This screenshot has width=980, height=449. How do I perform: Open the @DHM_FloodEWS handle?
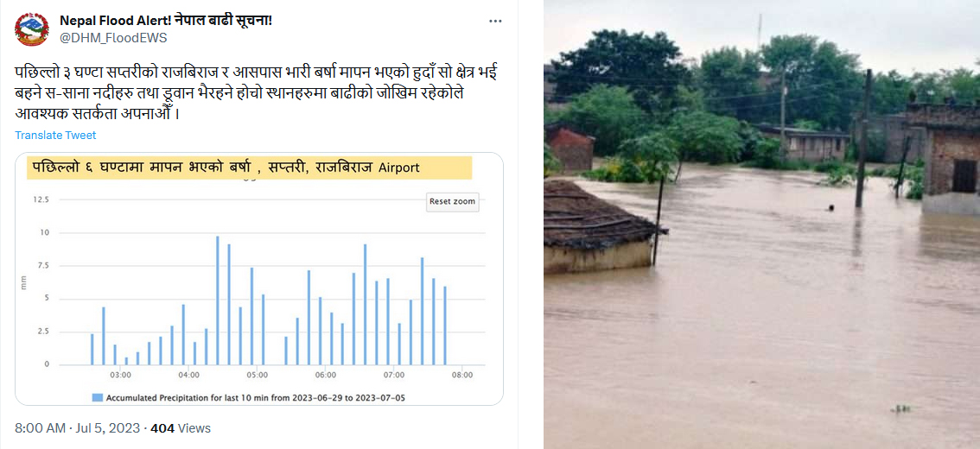113,38
